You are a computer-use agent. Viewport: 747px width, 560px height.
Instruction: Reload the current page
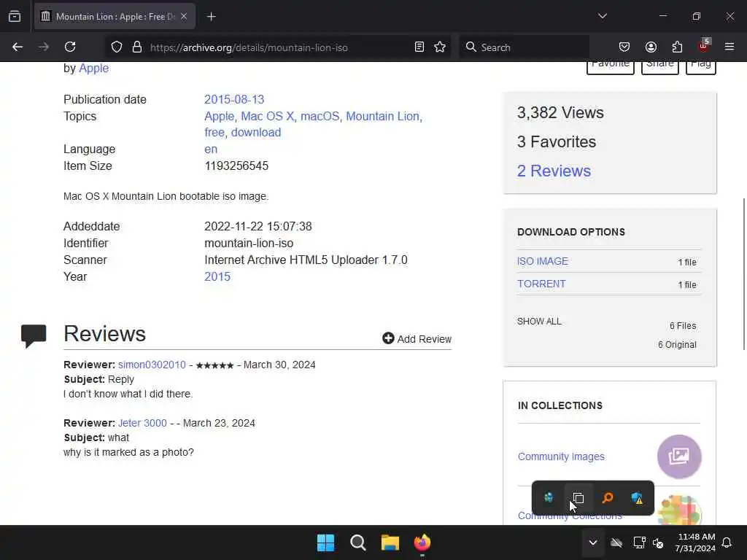point(70,47)
